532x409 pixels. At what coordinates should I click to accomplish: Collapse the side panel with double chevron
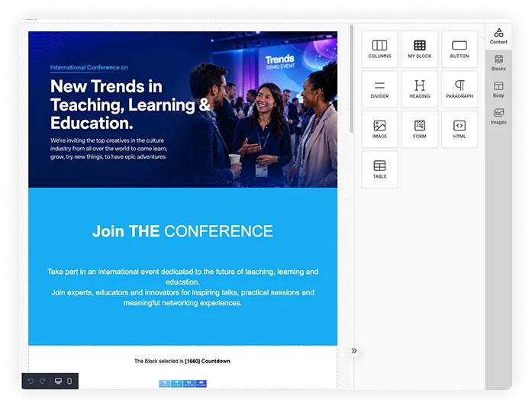pyautogui.click(x=354, y=351)
